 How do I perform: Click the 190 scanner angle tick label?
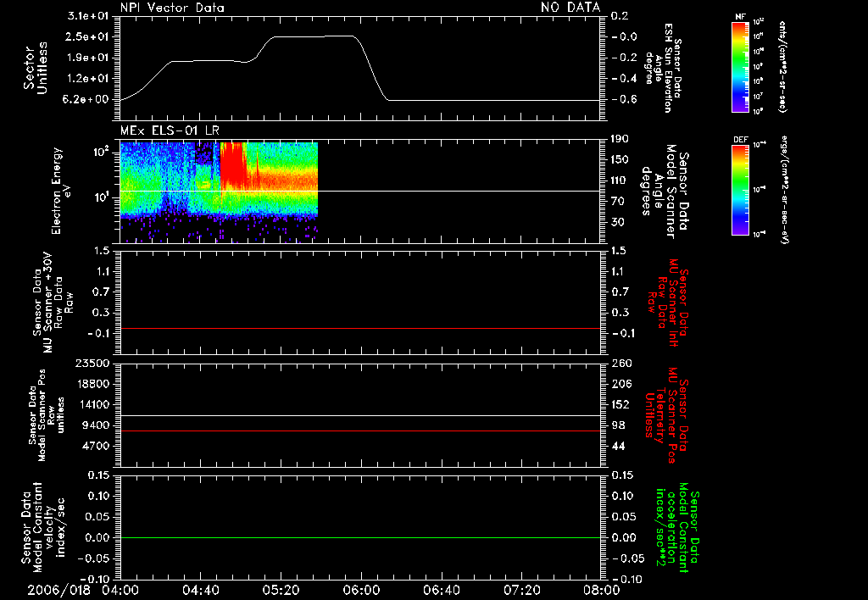click(620, 139)
